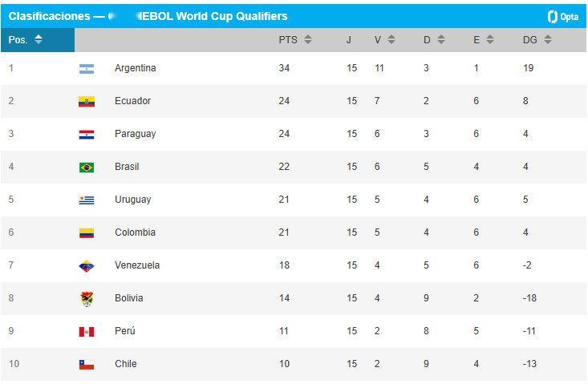Sort standings by PTS column arrows
This screenshot has width=588, height=388.
tap(308, 39)
